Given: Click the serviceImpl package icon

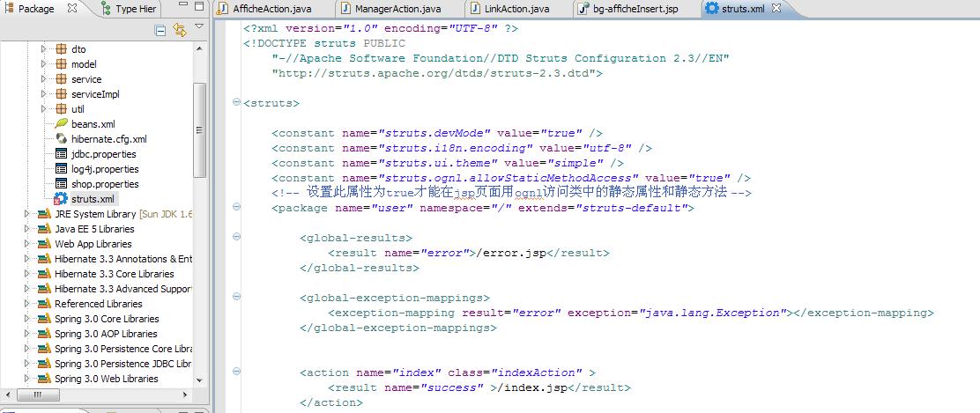Looking at the screenshot, I should 61,93.
